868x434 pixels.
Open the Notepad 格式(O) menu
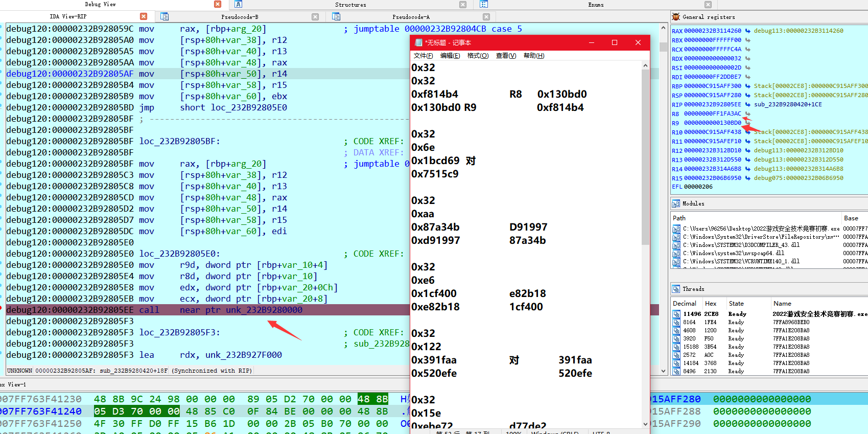(x=478, y=56)
